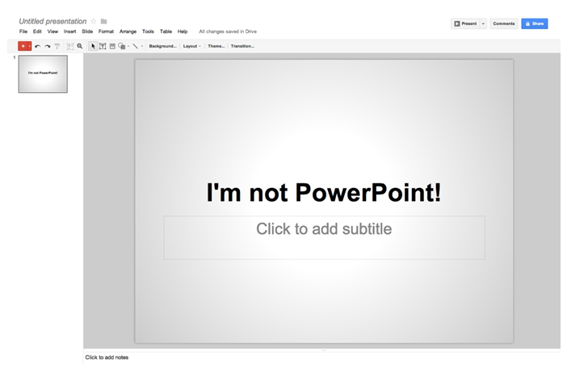Click the Present button
Viewport: 588px width, 389px height.
465,23
